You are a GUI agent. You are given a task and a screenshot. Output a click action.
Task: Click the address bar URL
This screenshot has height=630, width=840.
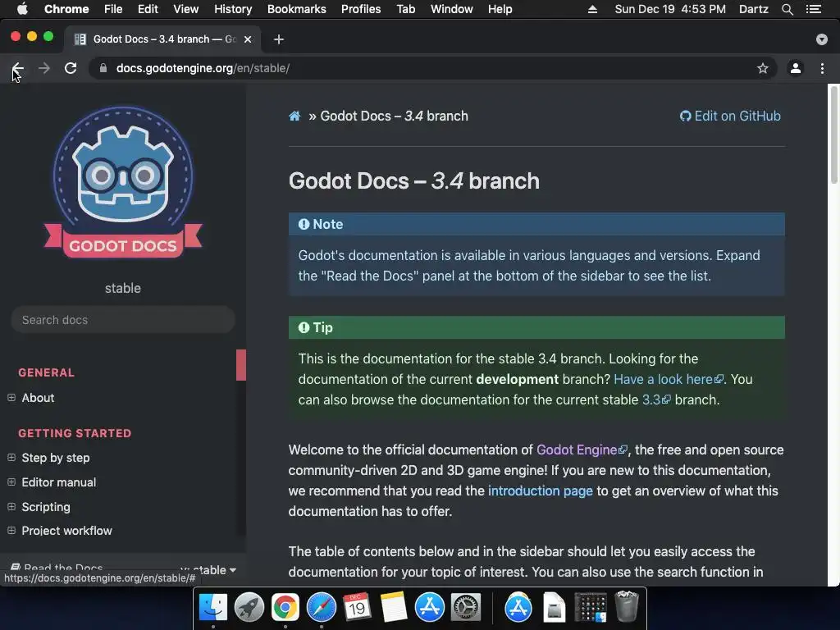click(203, 68)
